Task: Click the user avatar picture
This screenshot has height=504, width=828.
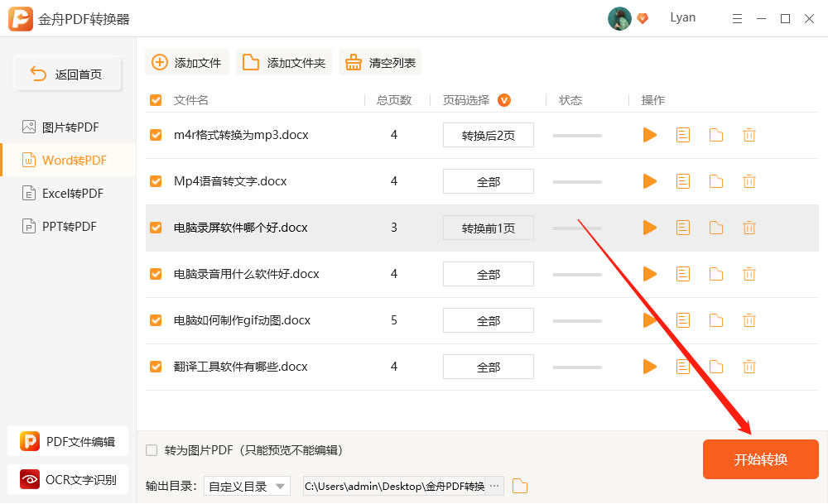Action: point(619,18)
